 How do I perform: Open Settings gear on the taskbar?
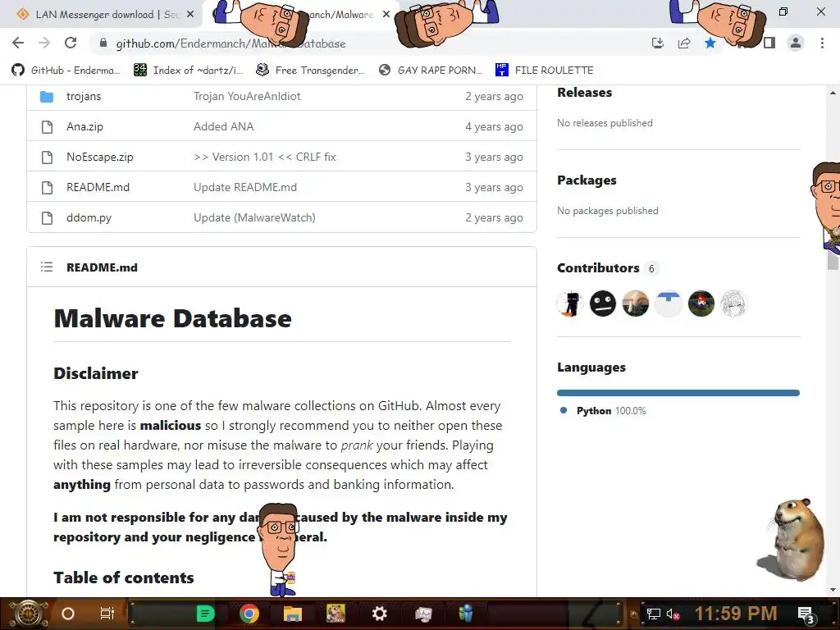point(379,614)
